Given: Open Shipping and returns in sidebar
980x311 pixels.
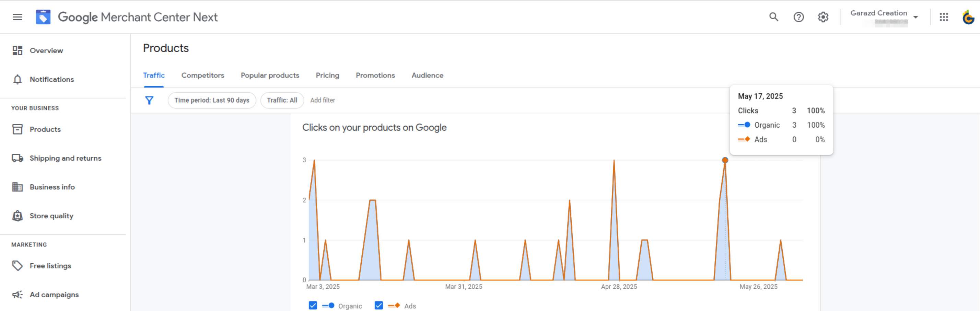Looking at the screenshot, I should click(65, 158).
